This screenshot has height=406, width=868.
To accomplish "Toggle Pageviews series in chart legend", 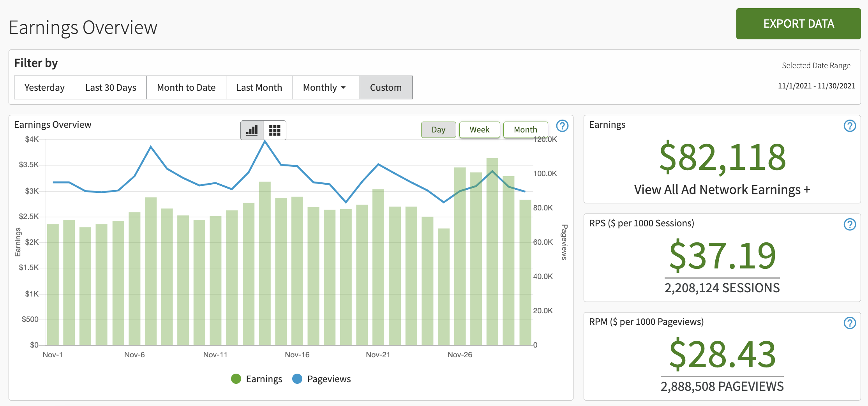I will click(x=321, y=379).
